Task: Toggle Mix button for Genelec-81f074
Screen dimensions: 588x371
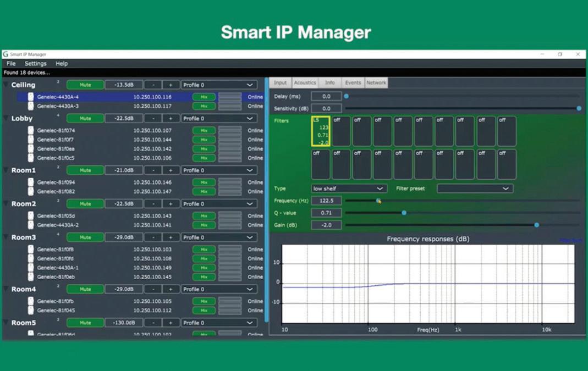Action: point(204,130)
